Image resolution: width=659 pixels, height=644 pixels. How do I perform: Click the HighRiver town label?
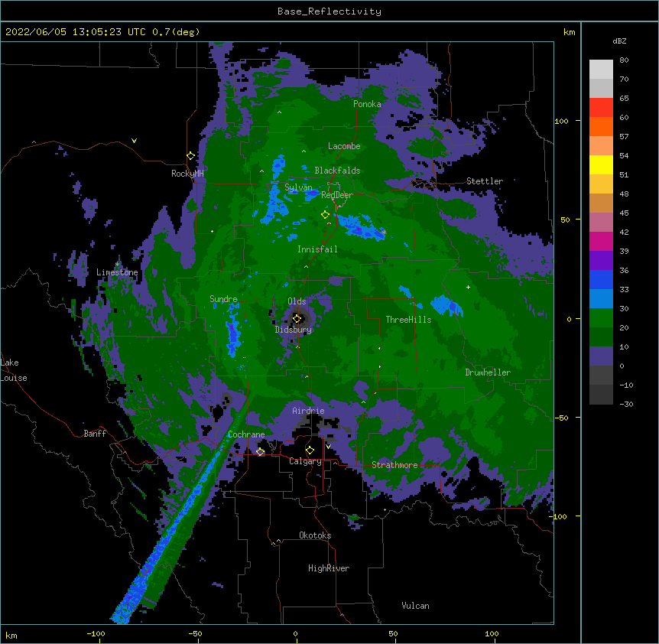point(329,568)
